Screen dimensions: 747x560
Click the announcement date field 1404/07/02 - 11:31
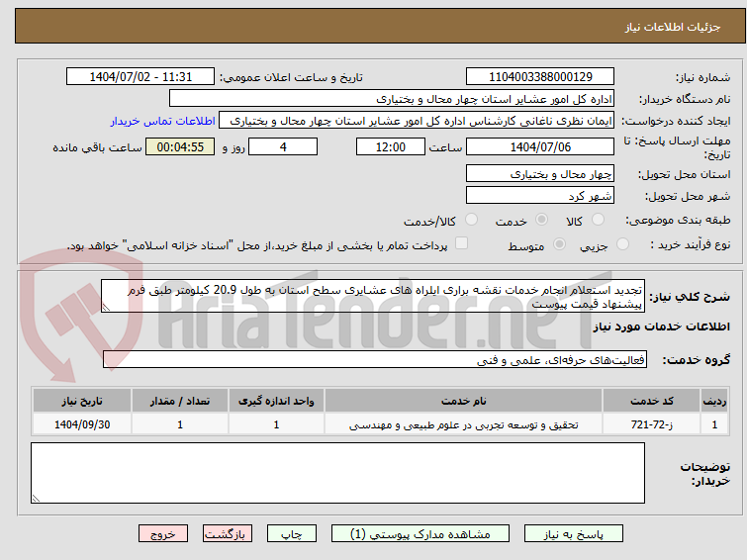(x=140, y=77)
